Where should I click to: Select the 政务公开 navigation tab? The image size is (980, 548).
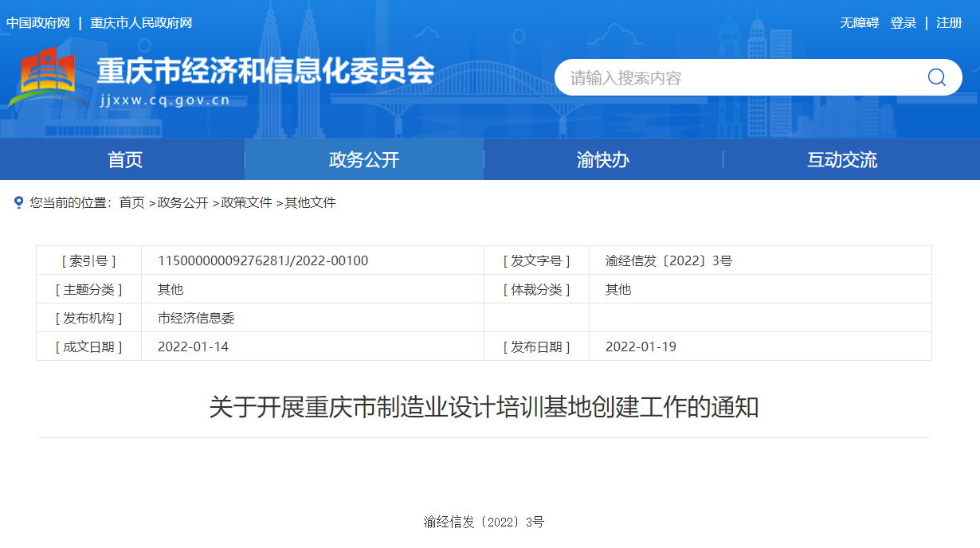364,160
